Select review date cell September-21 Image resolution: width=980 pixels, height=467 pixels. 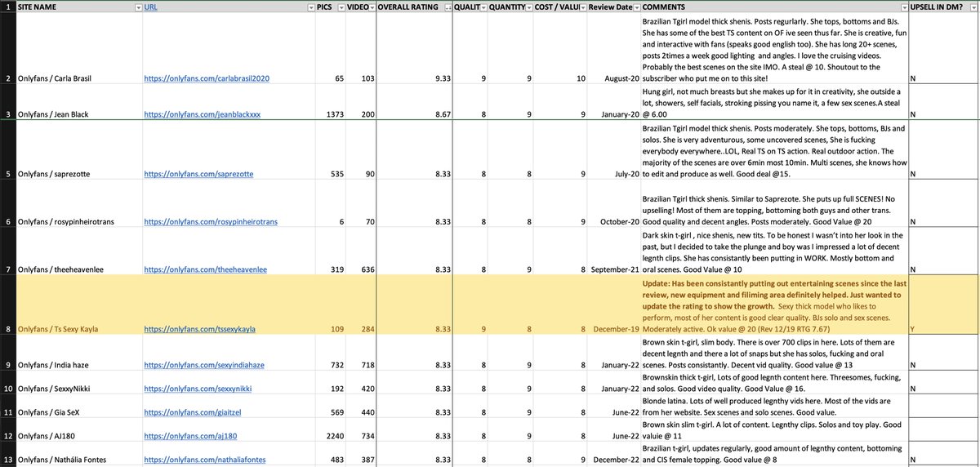tap(614, 251)
